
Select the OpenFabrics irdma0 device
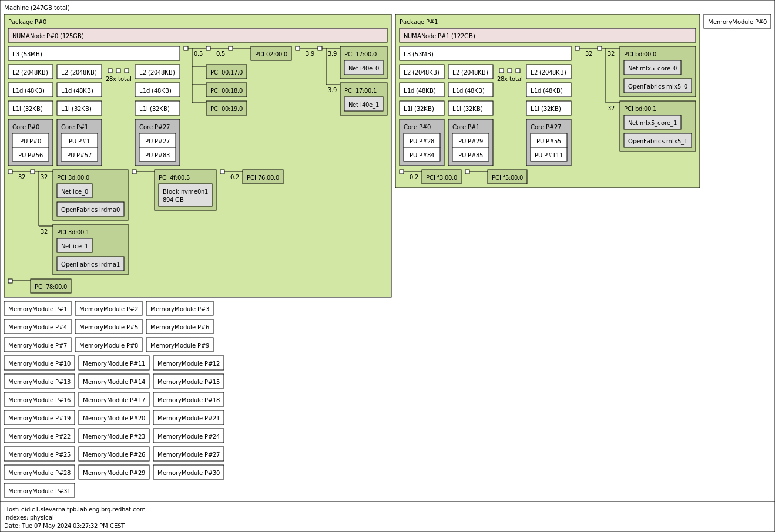click(x=90, y=210)
